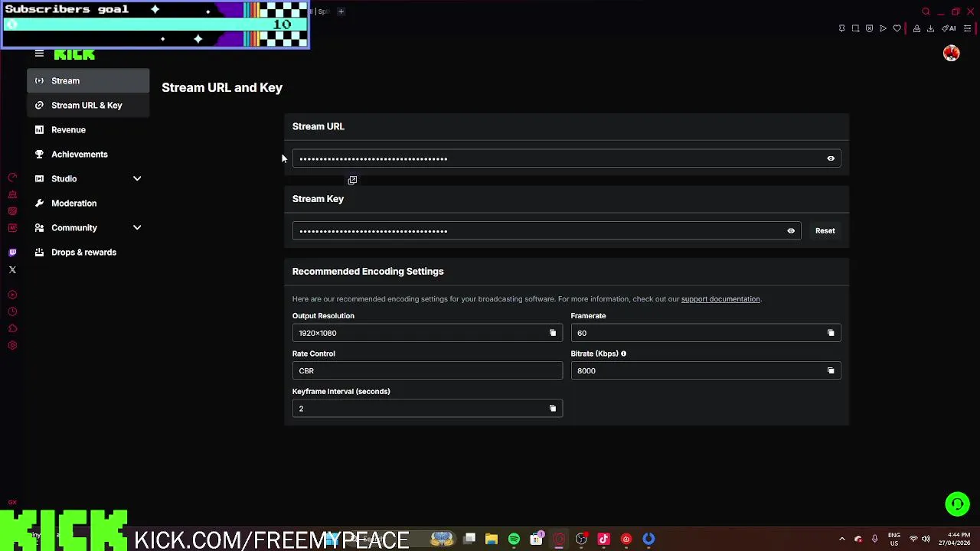Screen dimensions: 980x551
Task: Open TikTok app from the taskbar
Action: tap(603, 539)
